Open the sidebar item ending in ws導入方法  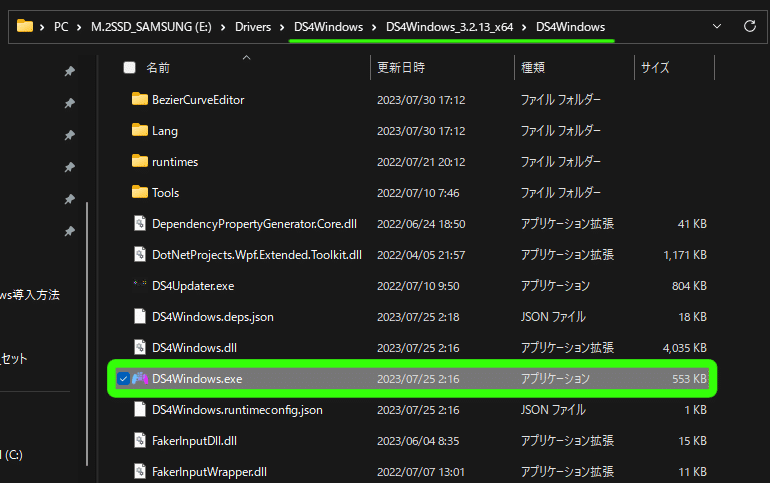(x=29, y=295)
